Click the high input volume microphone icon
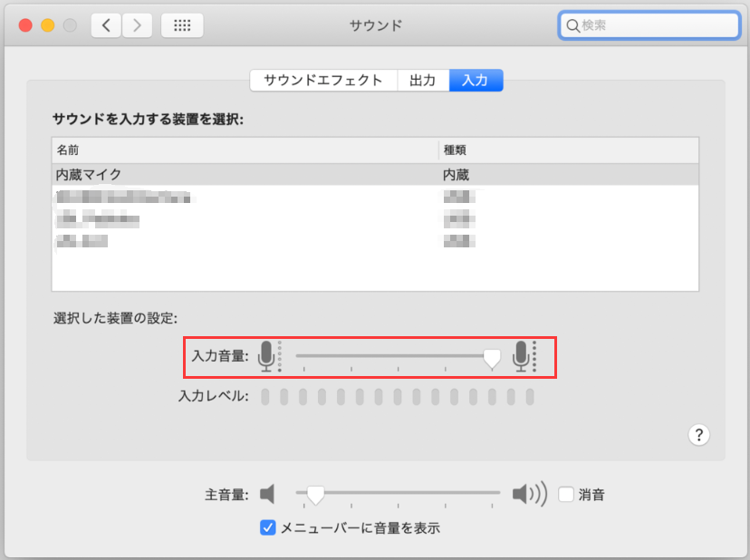750x560 pixels. pos(522,356)
